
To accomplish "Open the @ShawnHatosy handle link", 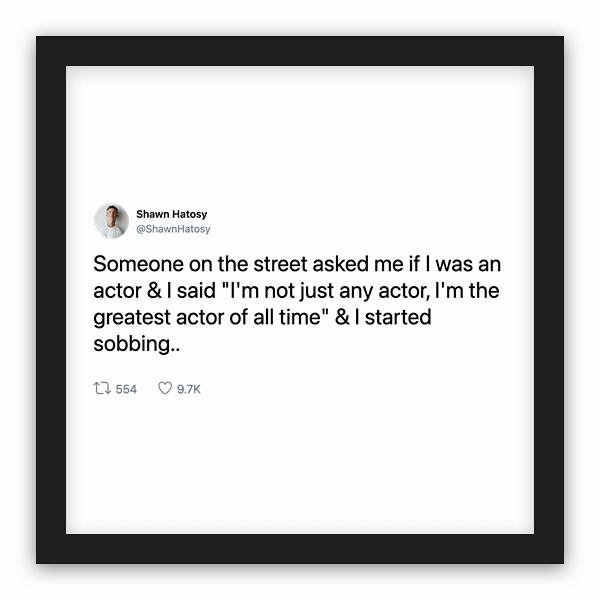I will pos(173,229).
